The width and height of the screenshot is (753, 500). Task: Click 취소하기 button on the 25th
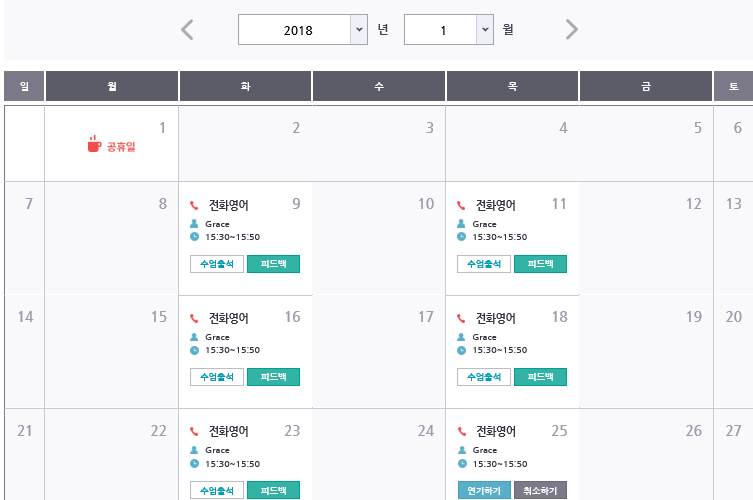pyautogui.click(x=540, y=491)
